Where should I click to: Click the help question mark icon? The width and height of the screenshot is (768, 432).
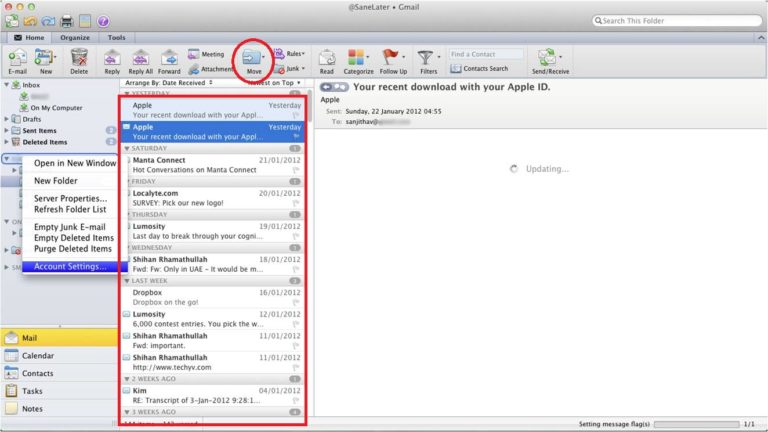[103, 22]
